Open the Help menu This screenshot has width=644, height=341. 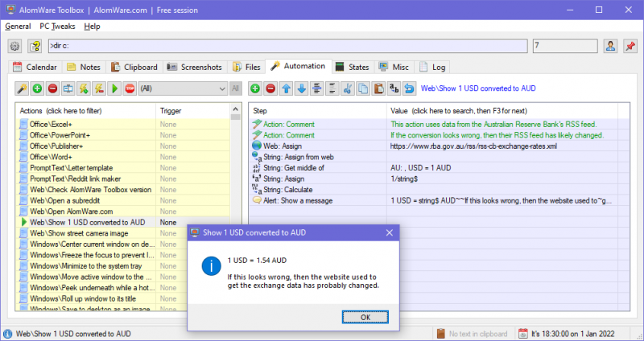[92, 27]
